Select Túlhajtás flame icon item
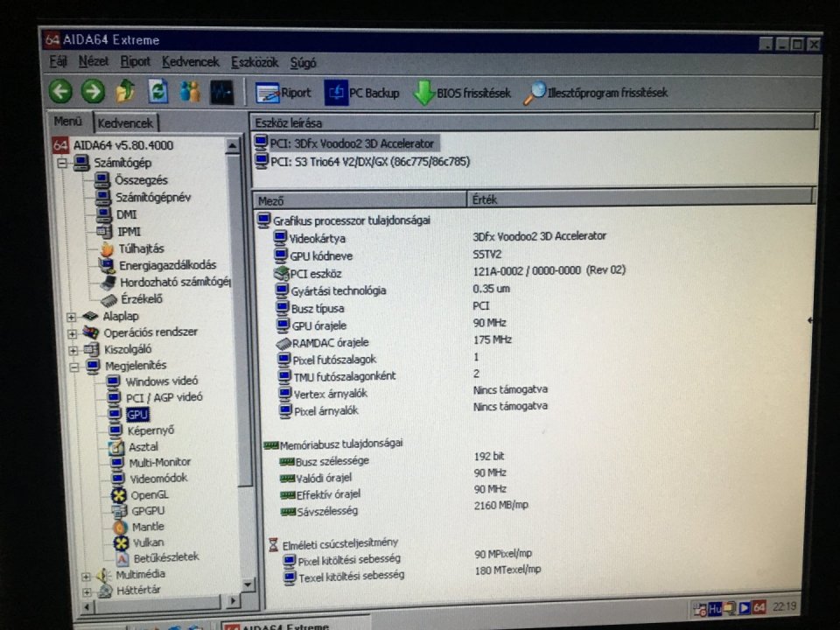The image size is (840, 630). 132,248
